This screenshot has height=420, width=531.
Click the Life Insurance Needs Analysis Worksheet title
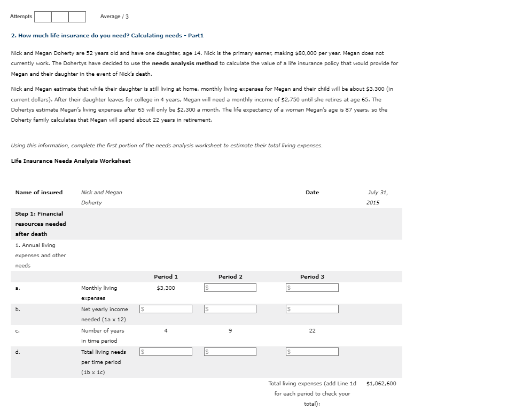(72, 161)
